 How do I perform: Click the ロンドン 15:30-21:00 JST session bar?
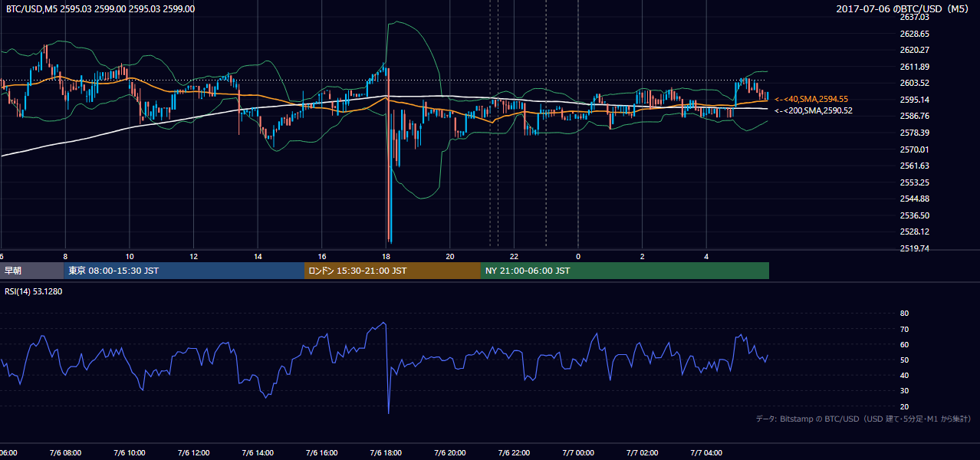[393, 271]
